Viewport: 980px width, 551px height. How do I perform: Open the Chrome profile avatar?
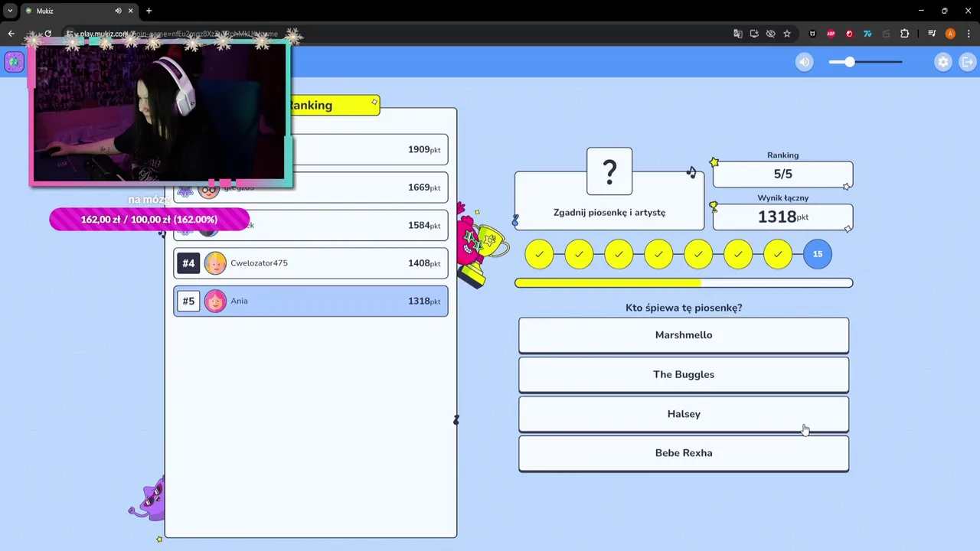pyautogui.click(x=950, y=34)
